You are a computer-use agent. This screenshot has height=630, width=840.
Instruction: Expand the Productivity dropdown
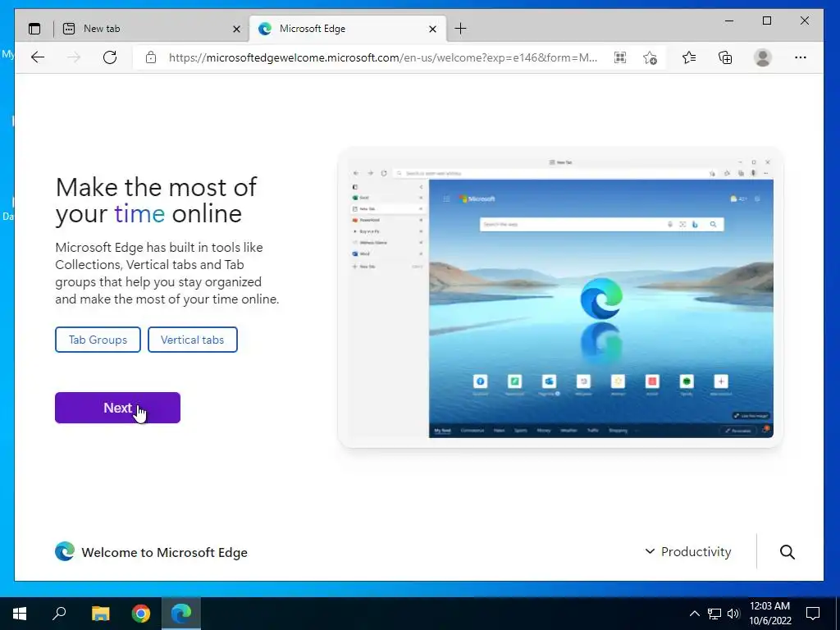pyautogui.click(x=688, y=552)
